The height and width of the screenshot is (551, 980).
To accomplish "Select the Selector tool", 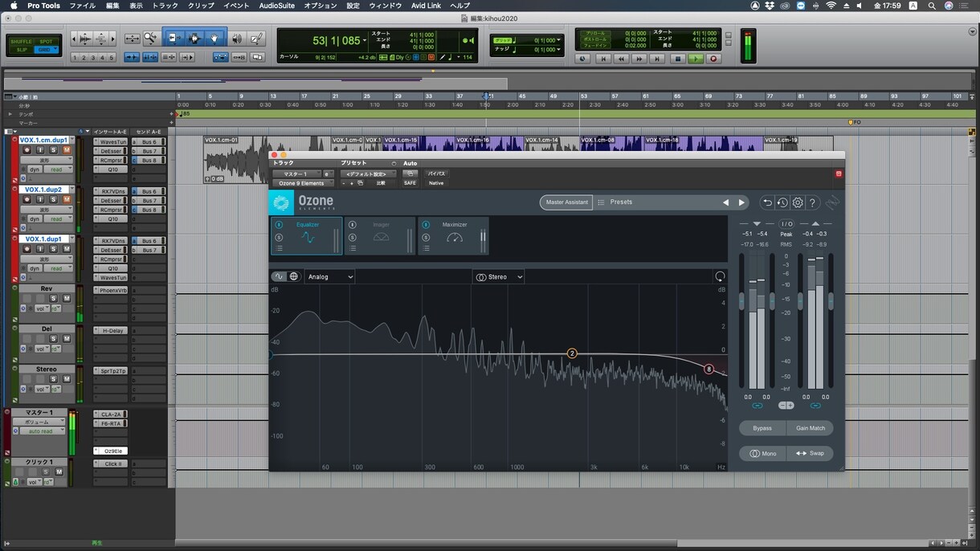I will pyautogui.click(x=194, y=38).
